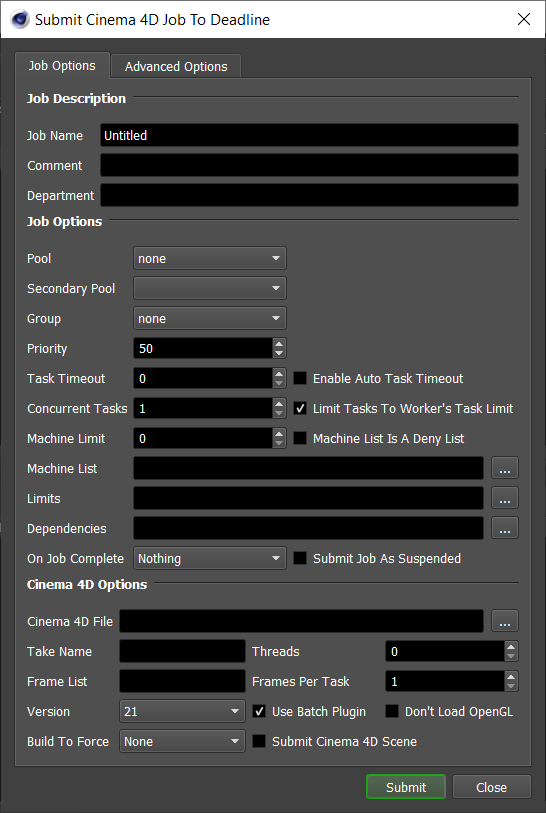This screenshot has height=813, width=546.
Task: Click the Job Name field containing Untitled
Action: 309,135
